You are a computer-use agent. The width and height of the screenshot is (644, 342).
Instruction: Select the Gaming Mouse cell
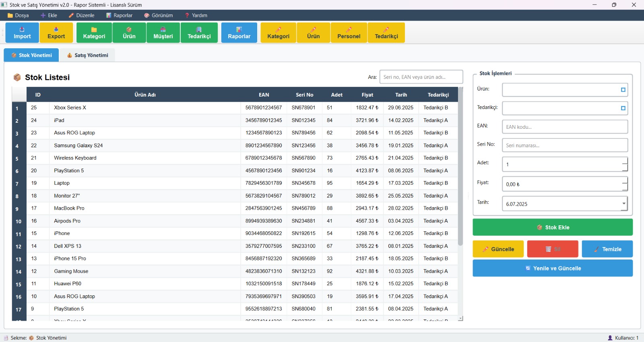pos(145,272)
